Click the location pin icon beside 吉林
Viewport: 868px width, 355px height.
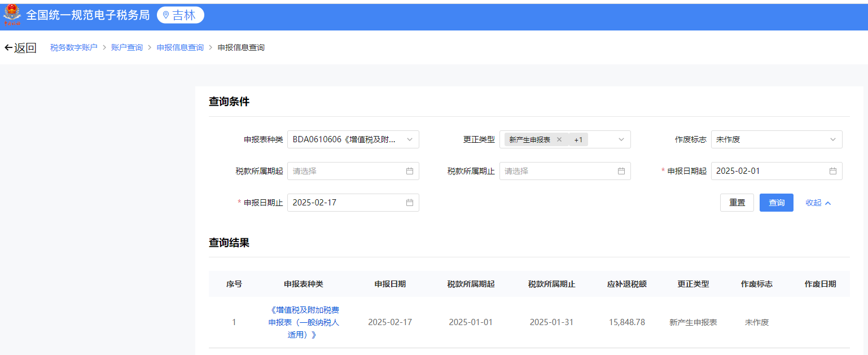point(166,15)
